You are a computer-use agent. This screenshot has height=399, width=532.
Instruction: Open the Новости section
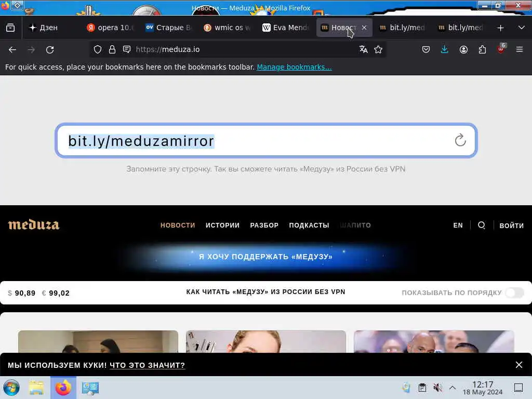[178, 225]
